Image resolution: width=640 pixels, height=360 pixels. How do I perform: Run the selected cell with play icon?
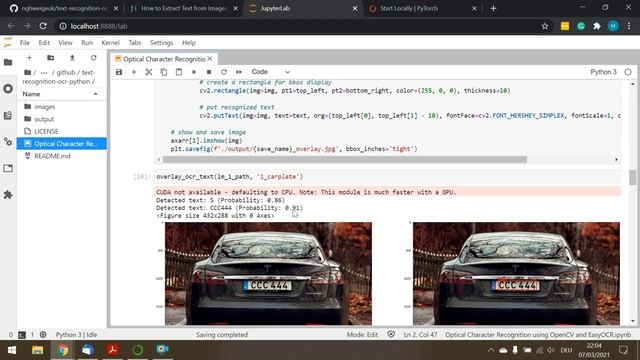coord(194,72)
